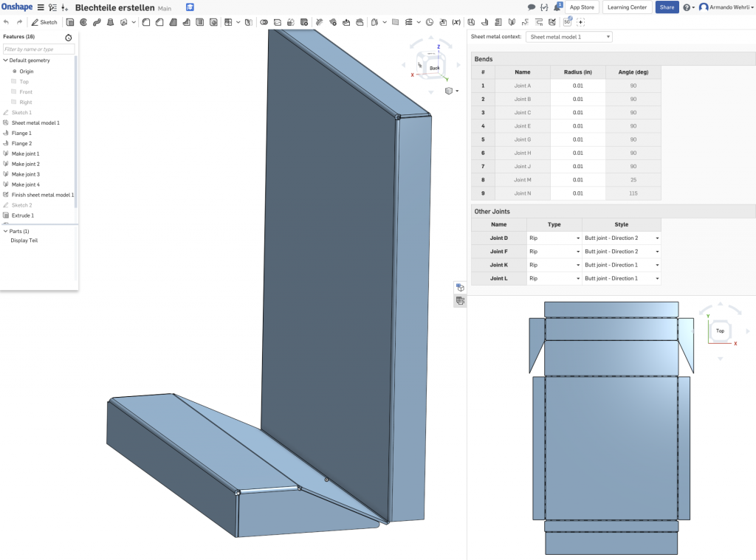
Task: Open the comments speech bubble
Action: 531,7
